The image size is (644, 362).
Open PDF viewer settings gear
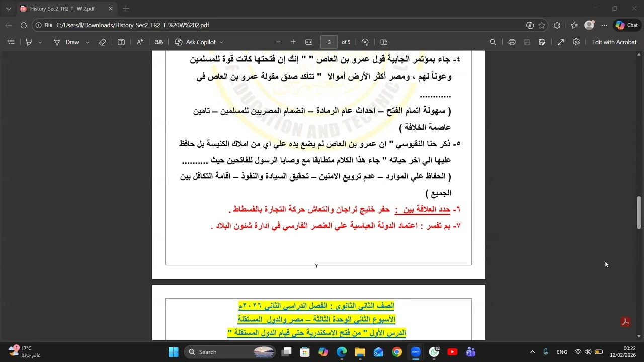tap(576, 42)
